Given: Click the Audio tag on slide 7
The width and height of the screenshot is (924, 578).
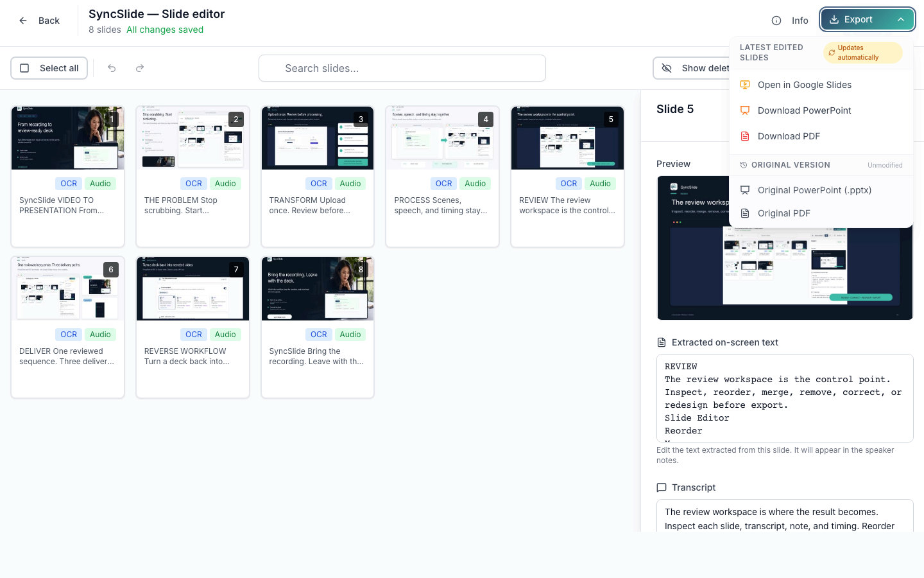Looking at the screenshot, I should point(225,335).
